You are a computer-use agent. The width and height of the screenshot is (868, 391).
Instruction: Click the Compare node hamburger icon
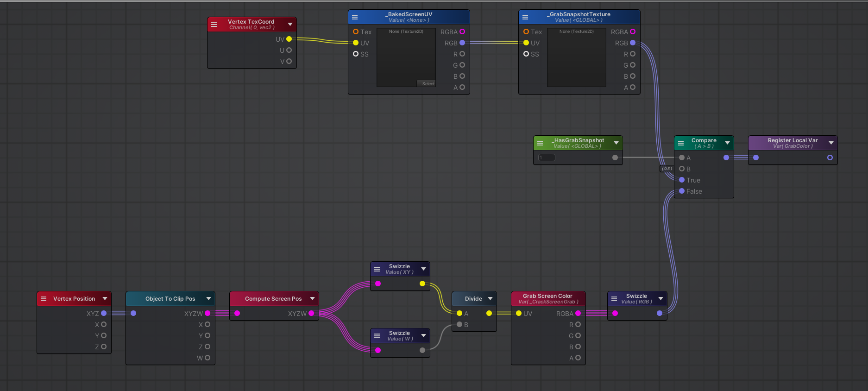point(681,143)
